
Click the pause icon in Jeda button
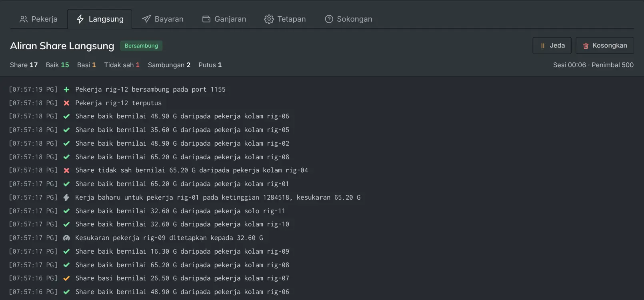click(543, 46)
